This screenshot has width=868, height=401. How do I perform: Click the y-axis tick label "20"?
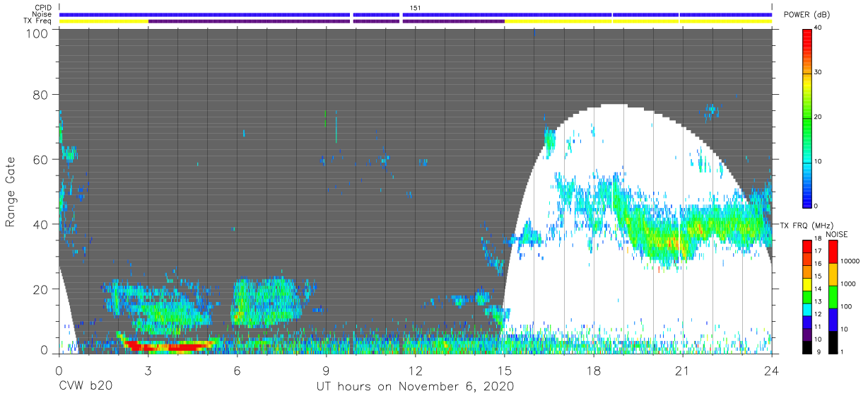coord(41,289)
